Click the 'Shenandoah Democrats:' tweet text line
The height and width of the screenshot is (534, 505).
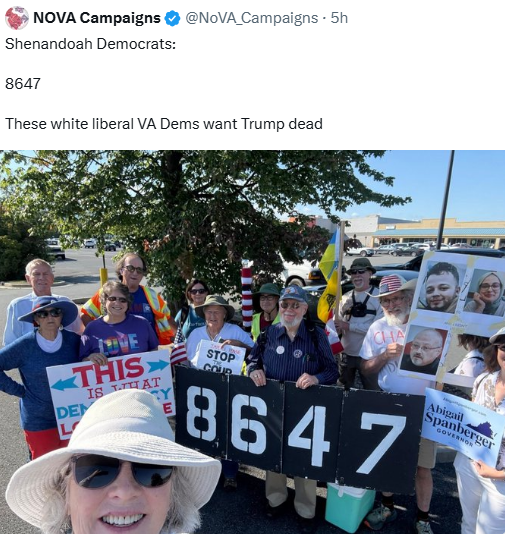(91, 44)
